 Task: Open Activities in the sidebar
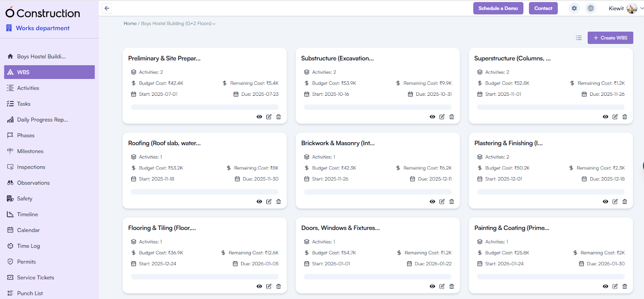(28, 88)
